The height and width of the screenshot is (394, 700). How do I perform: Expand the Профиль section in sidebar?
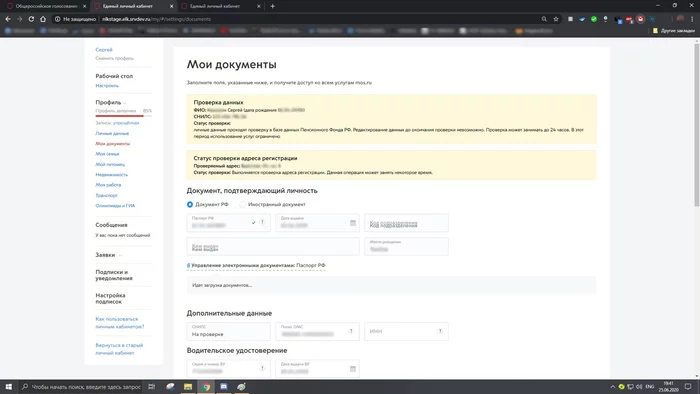pyautogui.click(x=110, y=102)
